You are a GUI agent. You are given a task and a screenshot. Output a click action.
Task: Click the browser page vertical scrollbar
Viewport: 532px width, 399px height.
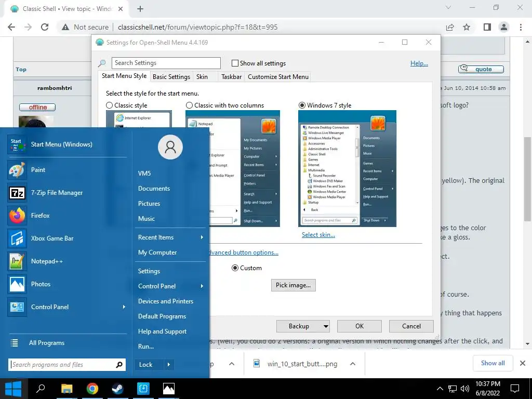click(x=527, y=179)
